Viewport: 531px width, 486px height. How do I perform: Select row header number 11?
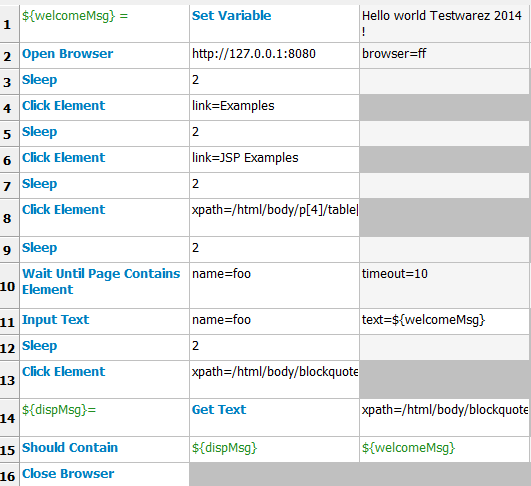(x=9, y=321)
